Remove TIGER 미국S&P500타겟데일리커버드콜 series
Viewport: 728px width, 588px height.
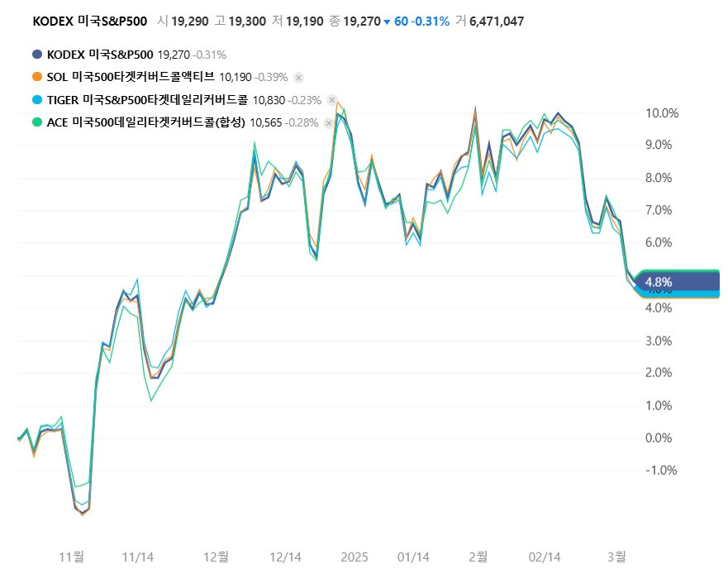click(331, 100)
